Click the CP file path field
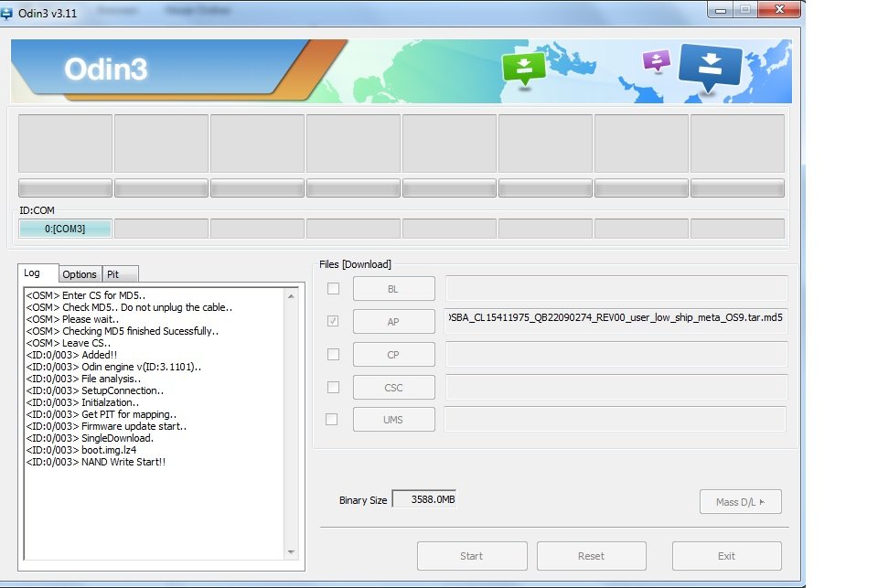The width and height of the screenshot is (878, 588). pos(616,354)
